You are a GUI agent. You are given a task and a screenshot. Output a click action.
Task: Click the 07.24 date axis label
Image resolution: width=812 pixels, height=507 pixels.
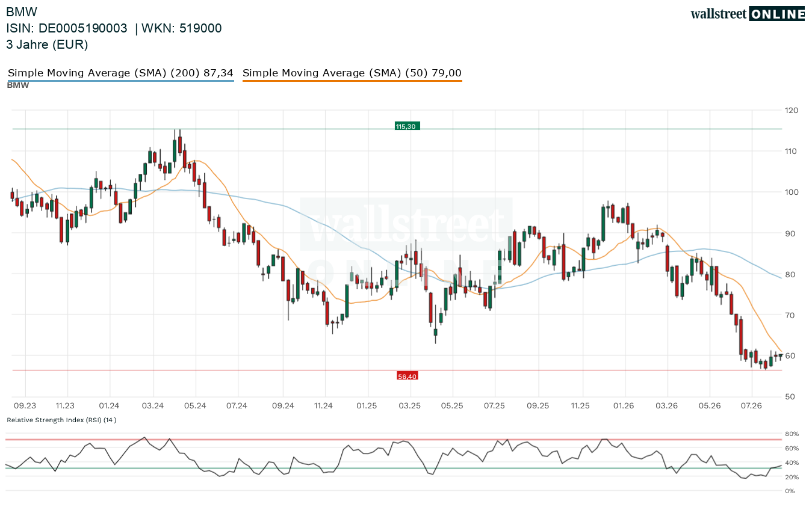click(x=237, y=406)
